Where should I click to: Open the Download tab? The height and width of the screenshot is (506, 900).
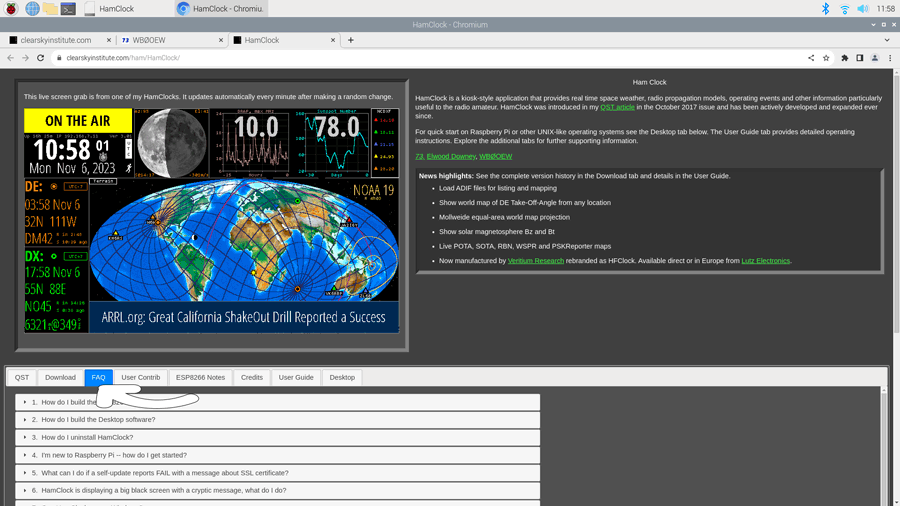coord(60,377)
